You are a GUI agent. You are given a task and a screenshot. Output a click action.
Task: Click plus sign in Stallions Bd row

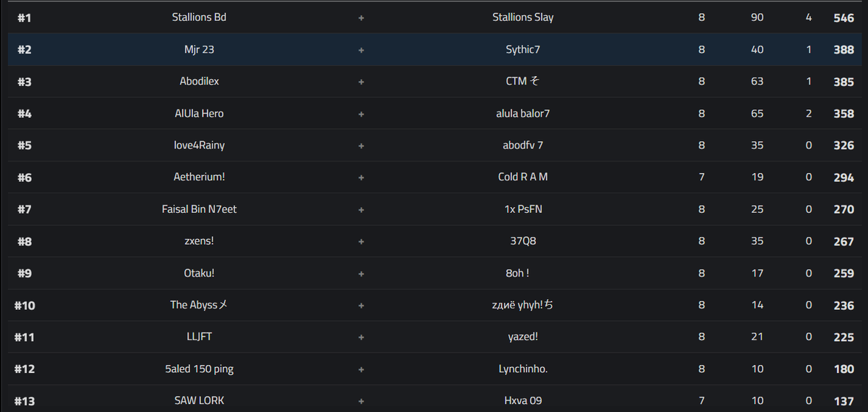(361, 17)
